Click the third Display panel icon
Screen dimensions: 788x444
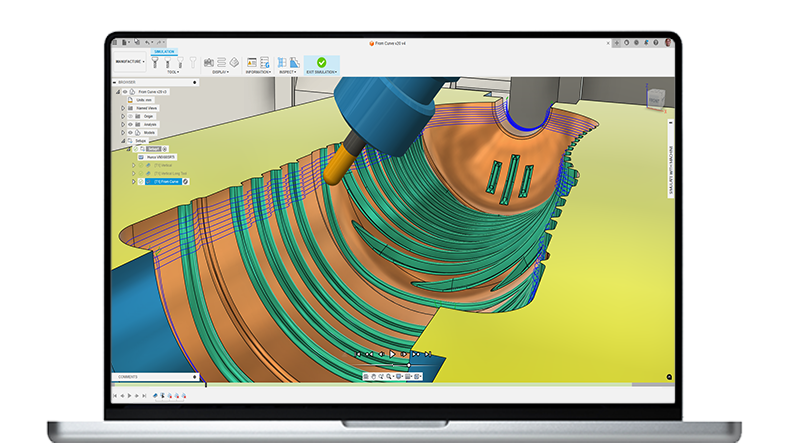pyautogui.click(x=234, y=62)
